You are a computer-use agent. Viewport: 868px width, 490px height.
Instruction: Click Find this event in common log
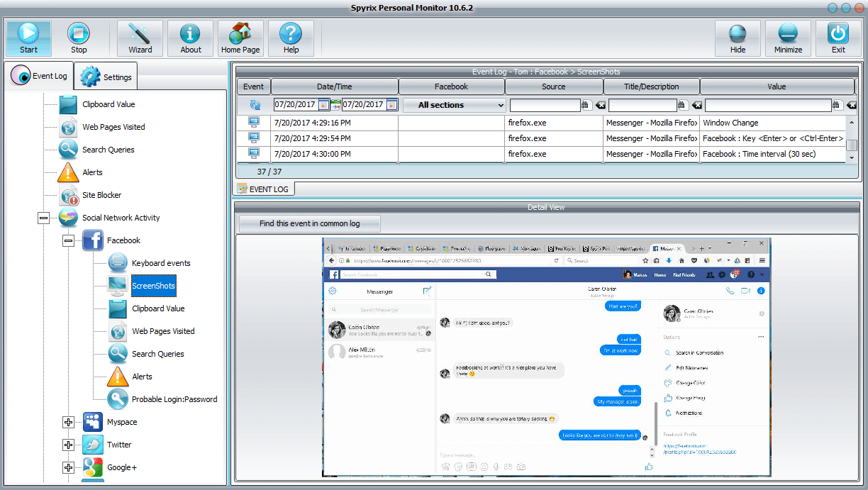pos(310,223)
